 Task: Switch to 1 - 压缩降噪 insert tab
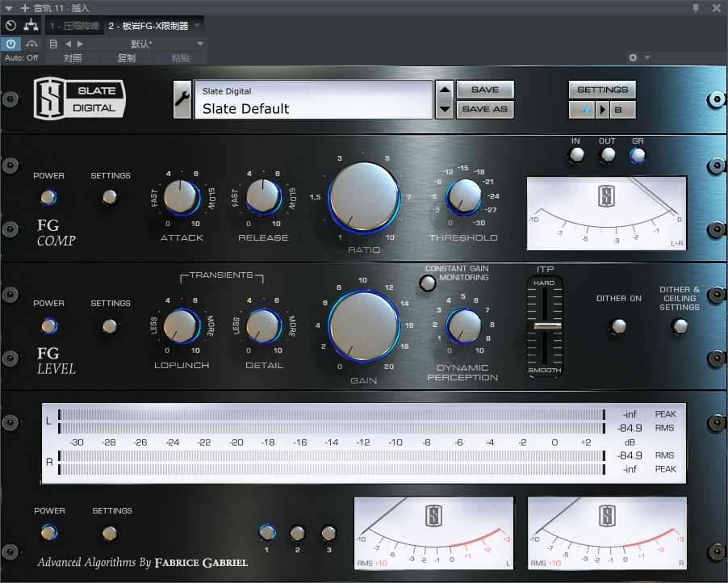tap(74, 26)
